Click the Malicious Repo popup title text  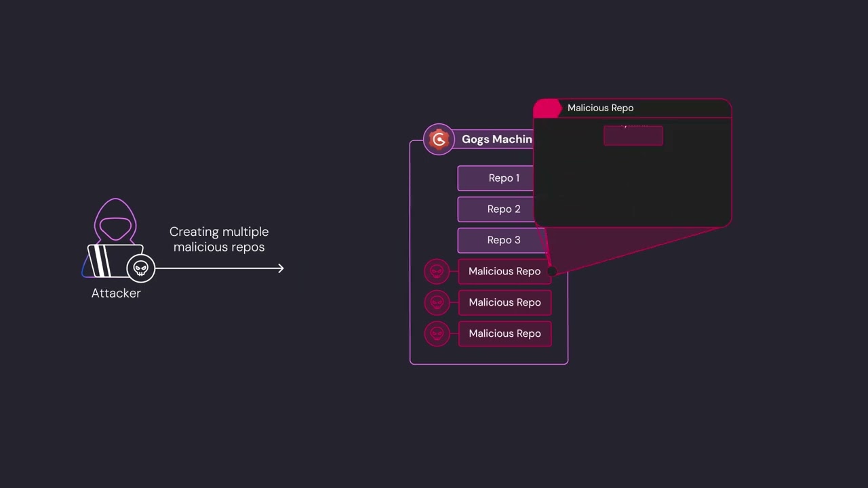click(600, 108)
